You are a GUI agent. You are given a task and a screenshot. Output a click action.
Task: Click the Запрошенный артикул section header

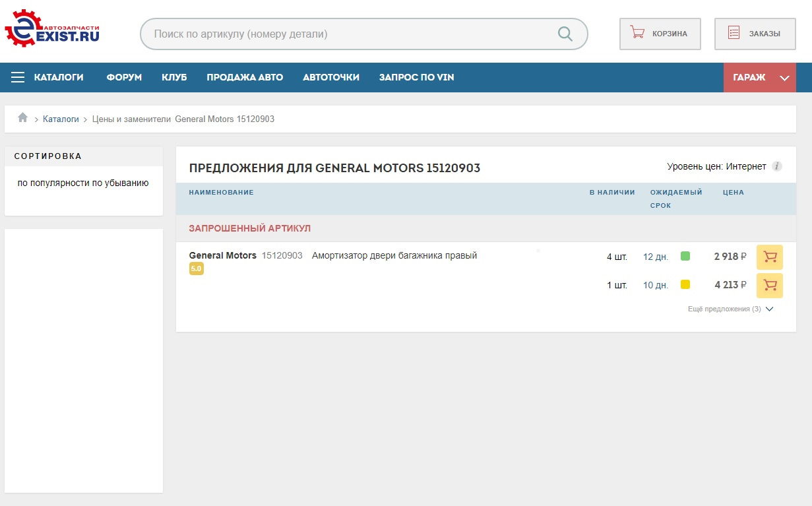[249, 228]
